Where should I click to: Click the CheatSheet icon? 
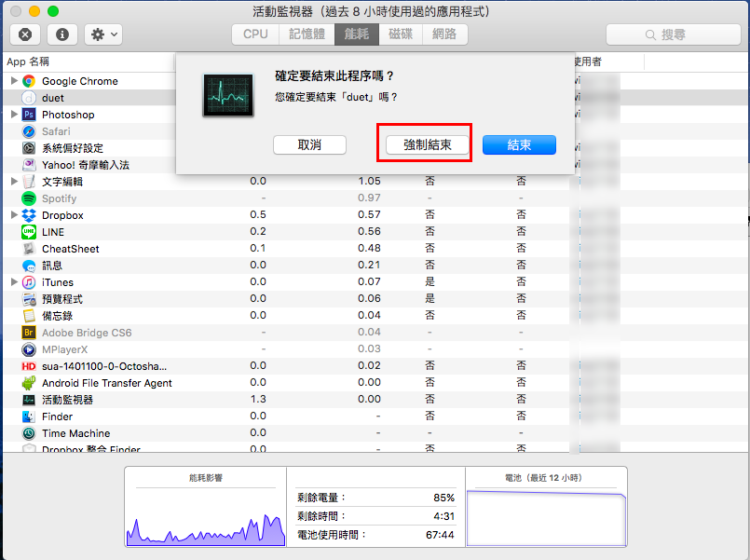29,249
